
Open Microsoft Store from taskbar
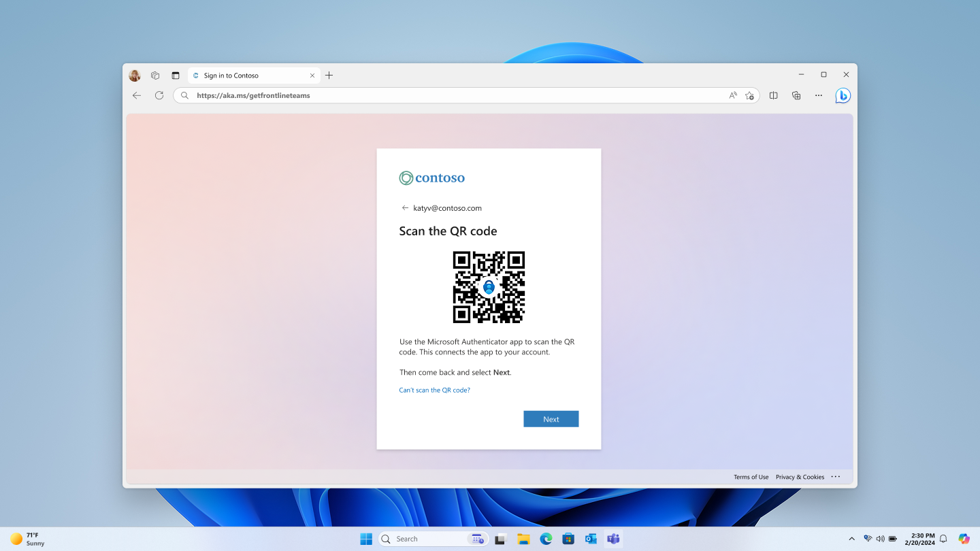point(568,539)
